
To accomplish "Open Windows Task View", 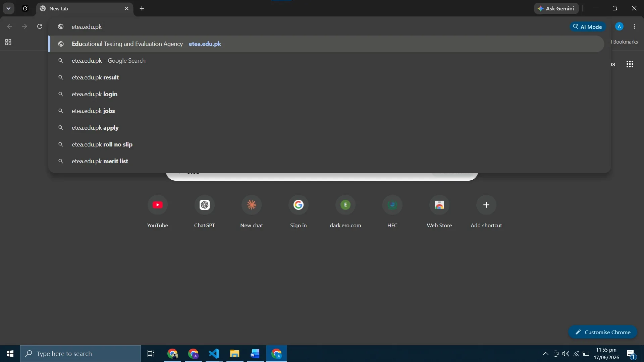I will (x=151, y=354).
